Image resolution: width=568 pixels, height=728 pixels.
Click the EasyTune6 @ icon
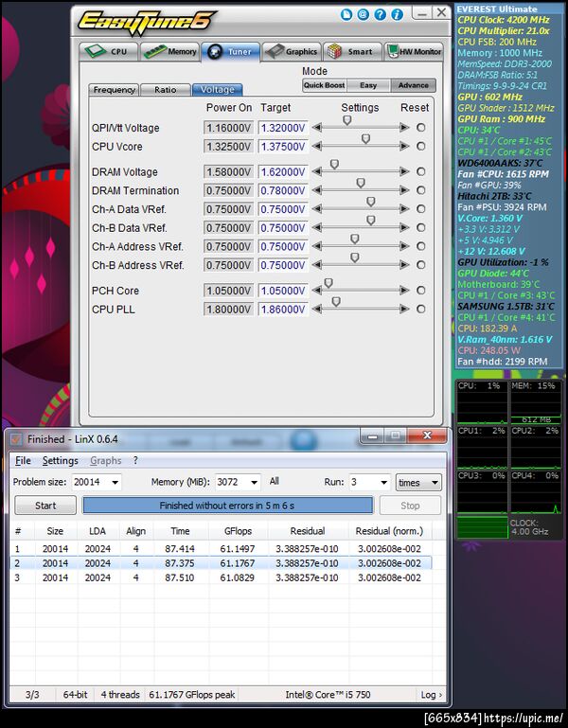click(364, 15)
